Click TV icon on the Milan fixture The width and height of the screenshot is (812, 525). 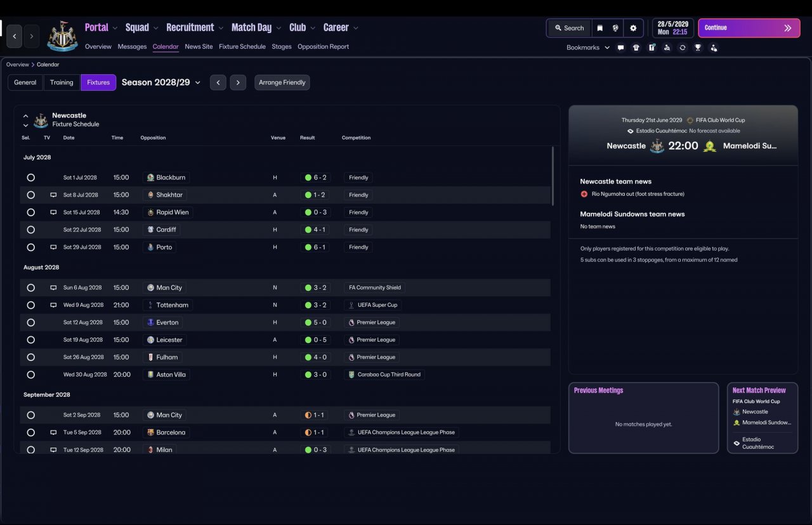[53, 450]
